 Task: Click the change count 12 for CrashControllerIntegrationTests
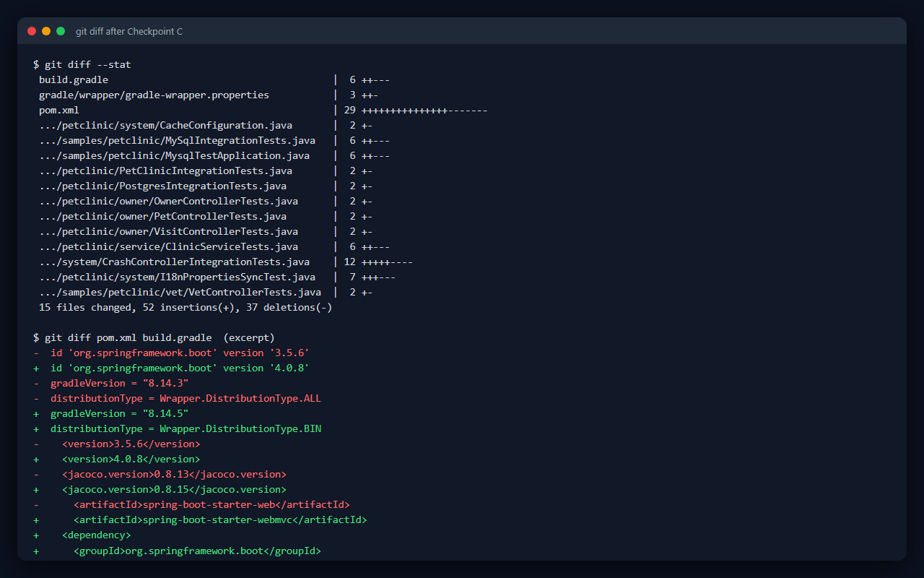(350, 262)
